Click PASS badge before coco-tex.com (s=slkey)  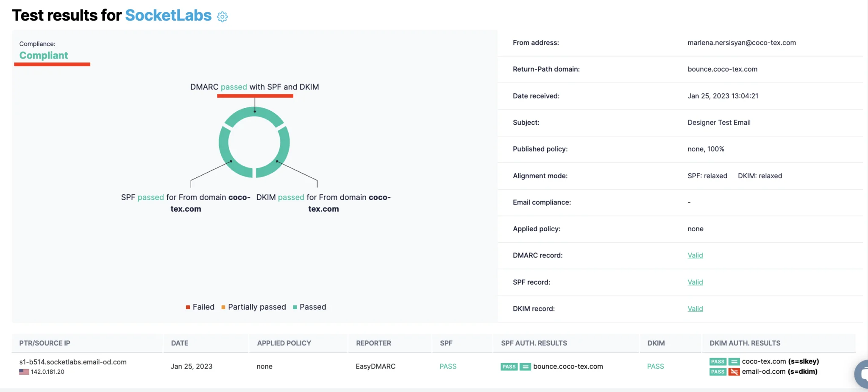pos(718,361)
